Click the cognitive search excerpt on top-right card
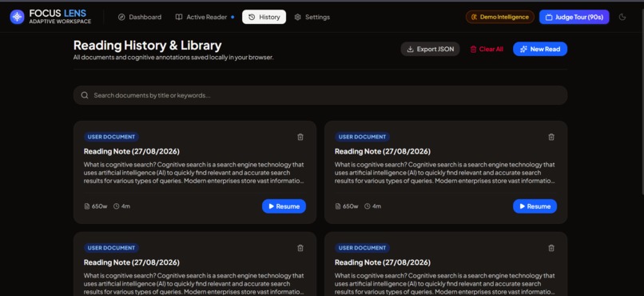This screenshot has height=296, width=644. (445, 173)
